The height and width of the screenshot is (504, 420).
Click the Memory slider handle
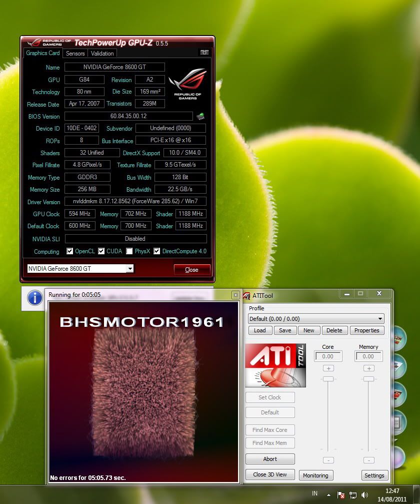[x=368, y=379]
